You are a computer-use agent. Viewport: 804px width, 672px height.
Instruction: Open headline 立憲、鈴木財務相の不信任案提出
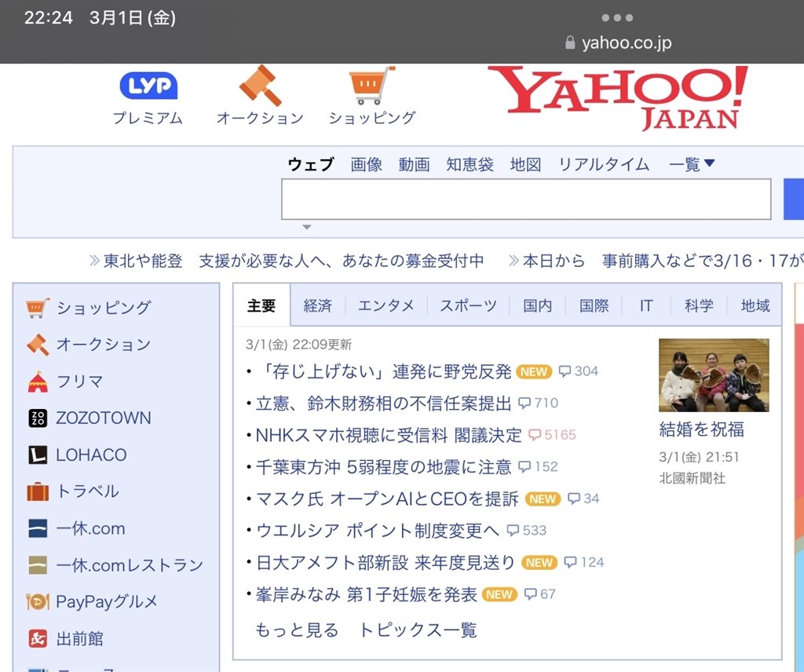pyautogui.click(x=383, y=403)
